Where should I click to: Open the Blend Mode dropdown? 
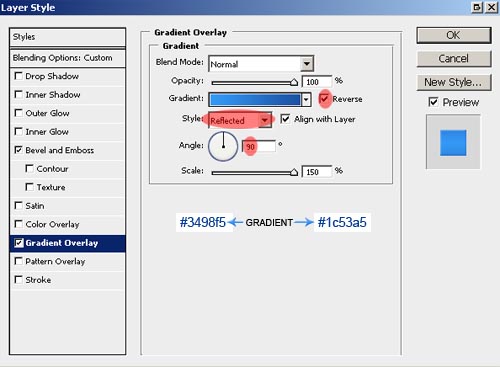pyautogui.click(x=307, y=64)
